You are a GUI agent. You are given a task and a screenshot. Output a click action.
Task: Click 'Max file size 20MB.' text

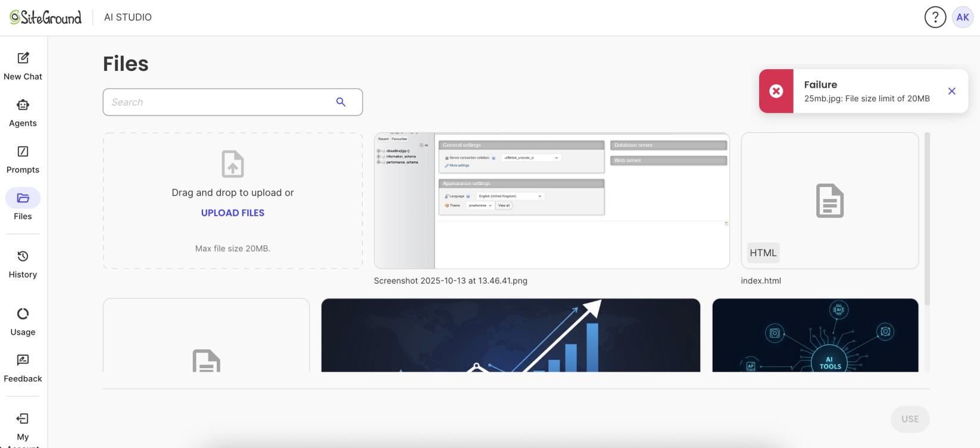[233, 248]
